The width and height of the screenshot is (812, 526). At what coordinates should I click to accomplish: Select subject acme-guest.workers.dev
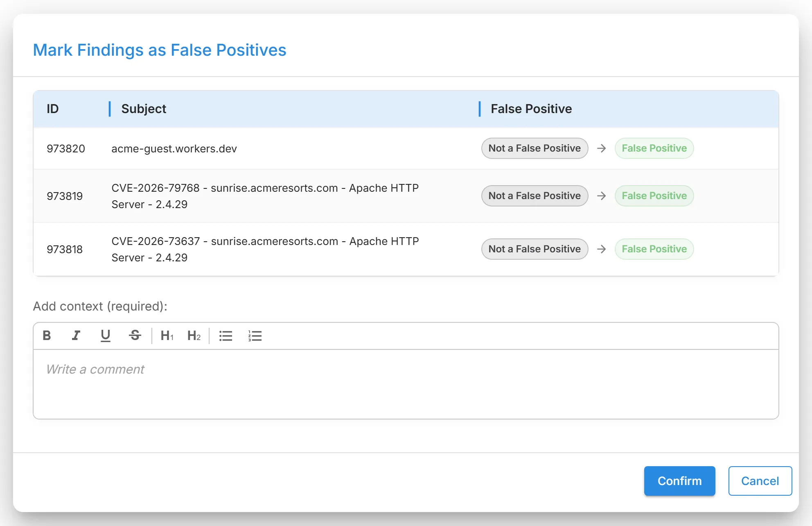[x=174, y=149]
